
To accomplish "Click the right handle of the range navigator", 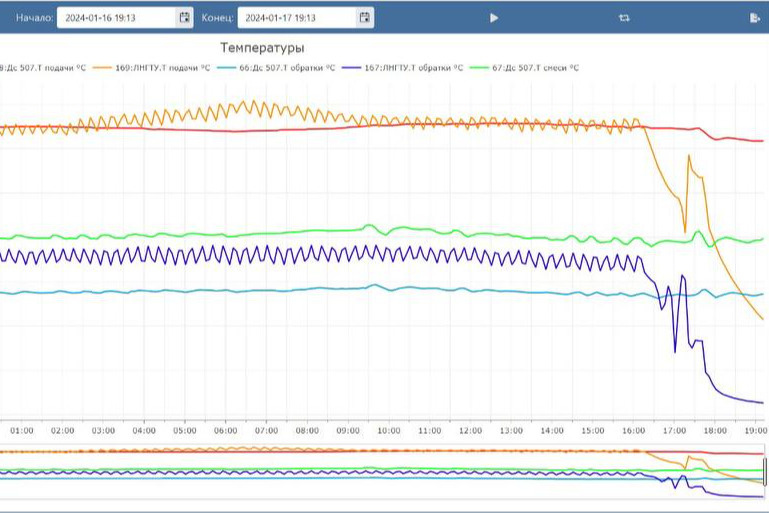I will tap(765, 471).
